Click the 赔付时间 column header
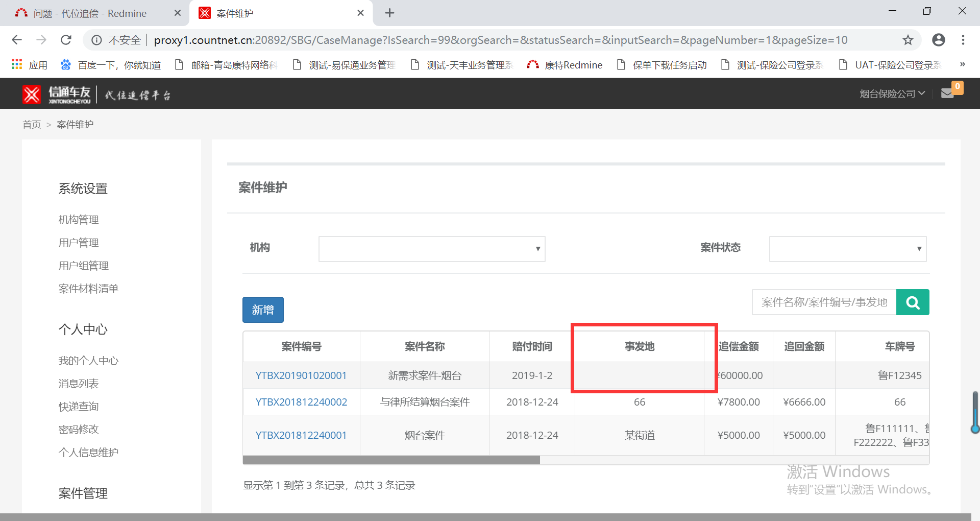The height and width of the screenshot is (521, 980). 532,347
